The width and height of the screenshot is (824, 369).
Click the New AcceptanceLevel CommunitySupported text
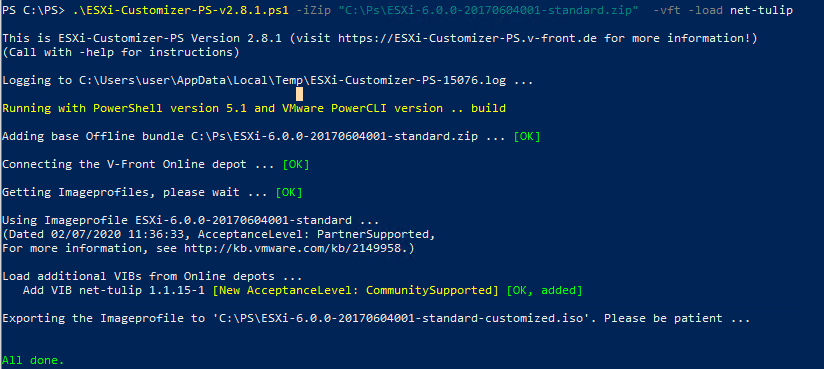coord(355,290)
